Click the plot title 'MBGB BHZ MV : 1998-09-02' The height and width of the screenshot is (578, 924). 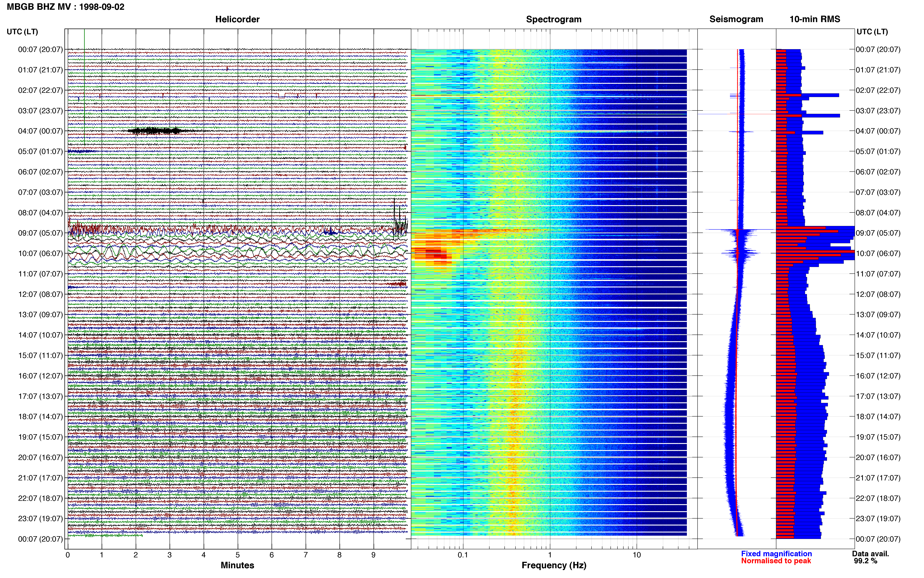(65, 7)
